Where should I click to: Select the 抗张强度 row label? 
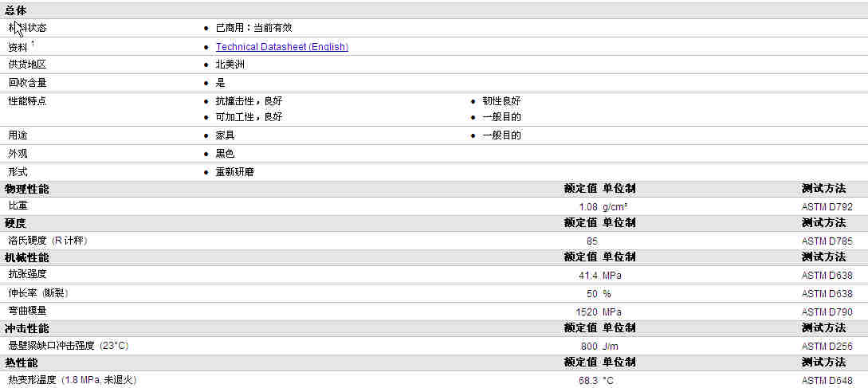pos(27,274)
